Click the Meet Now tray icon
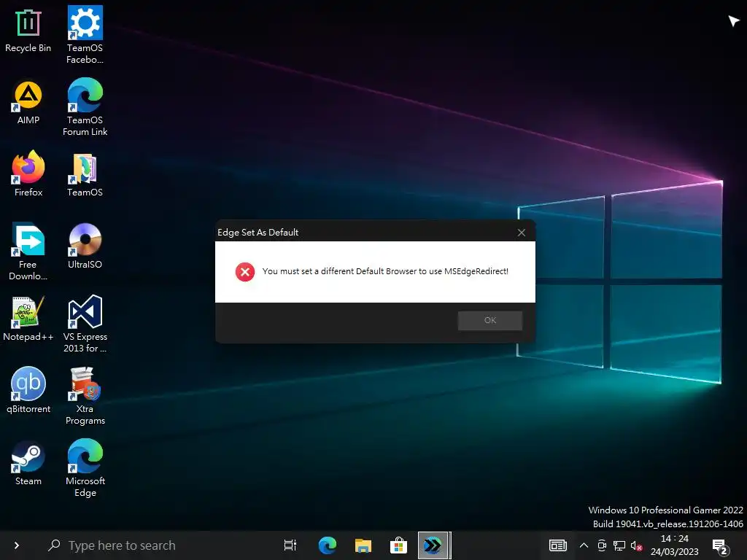The width and height of the screenshot is (747, 560). 602,545
